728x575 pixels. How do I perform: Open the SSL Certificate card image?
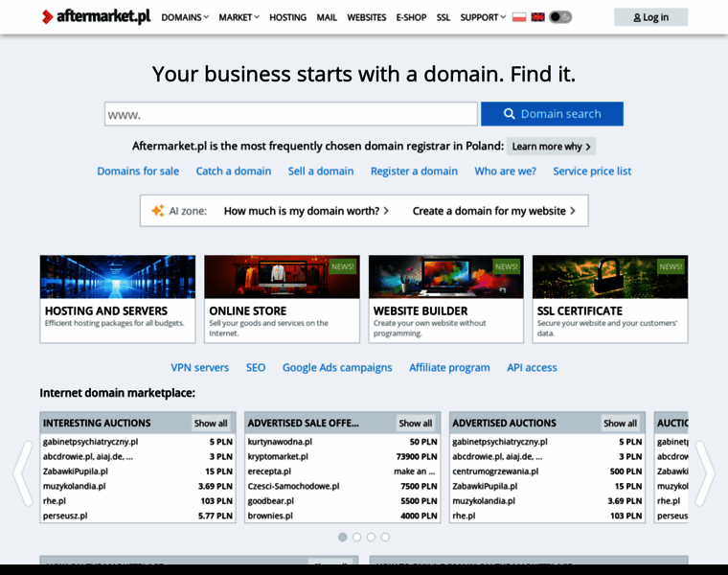(x=610, y=277)
